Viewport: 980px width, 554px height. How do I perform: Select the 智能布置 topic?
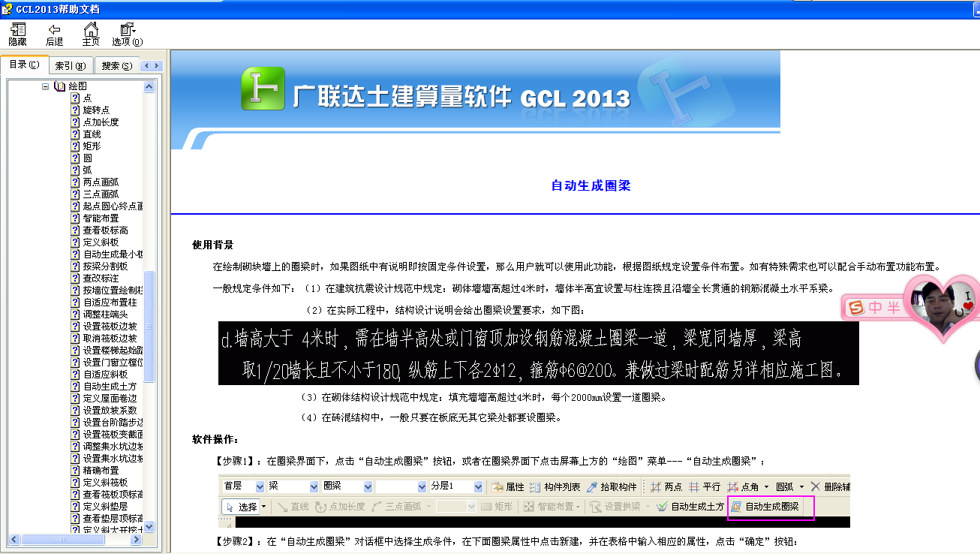click(x=101, y=218)
